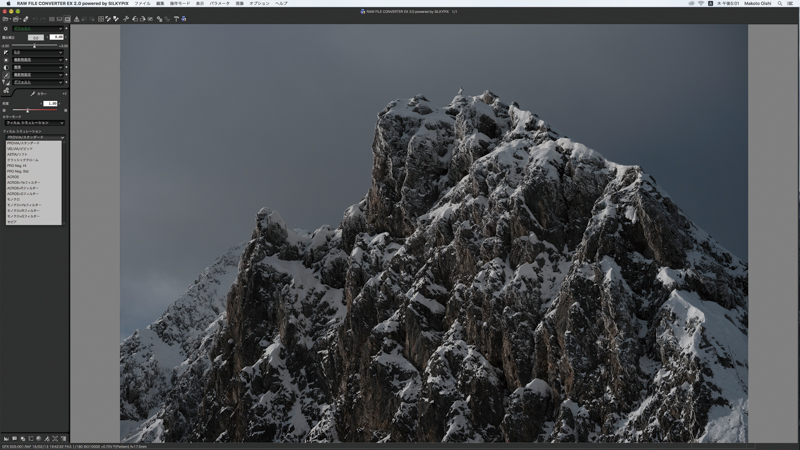Click the exposure value input field

tap(57, 37)
